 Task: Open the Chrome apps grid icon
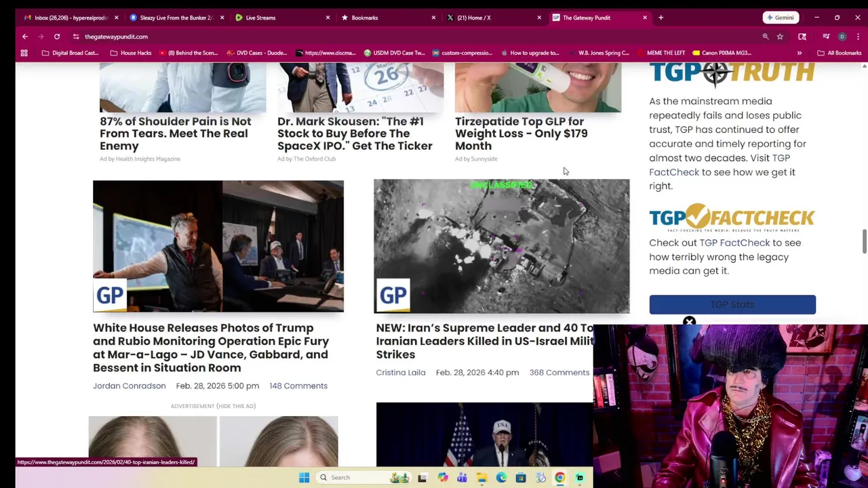point(24,53)
